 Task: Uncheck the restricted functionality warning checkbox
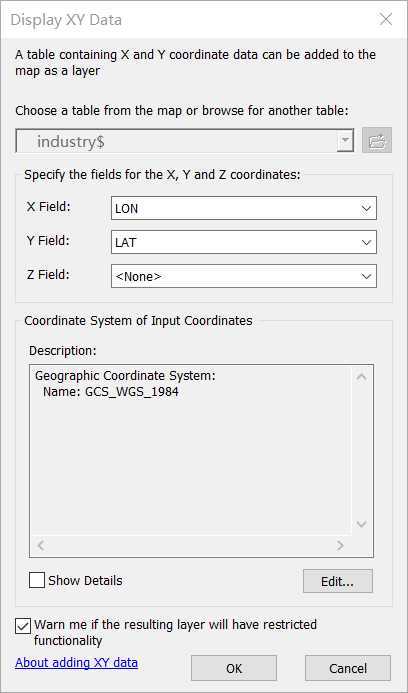pos(23,626)
